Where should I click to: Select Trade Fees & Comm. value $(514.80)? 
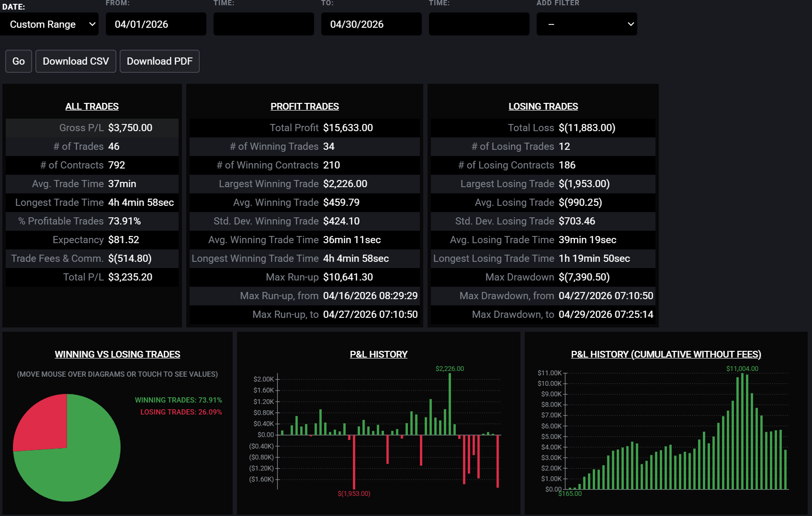point(130,258)
